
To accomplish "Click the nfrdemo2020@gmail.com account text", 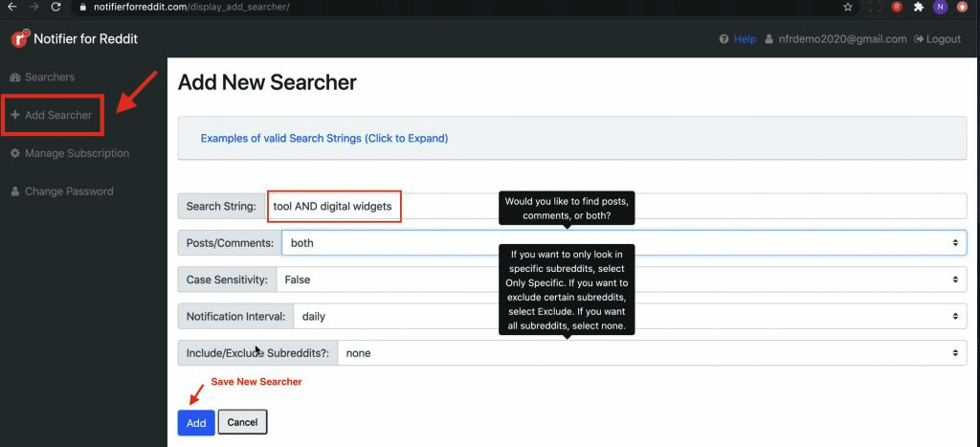I will pyautogui.click(x=842, y=38).
